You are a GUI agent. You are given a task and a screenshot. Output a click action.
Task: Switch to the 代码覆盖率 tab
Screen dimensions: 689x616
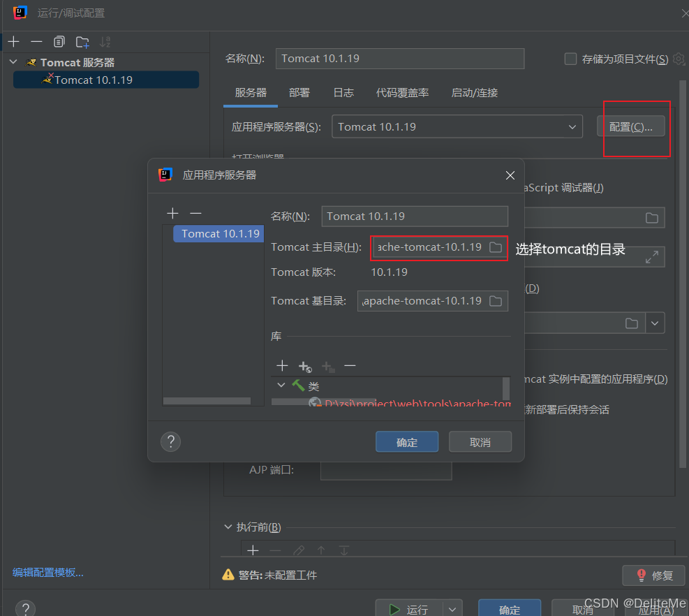point(402,93)
